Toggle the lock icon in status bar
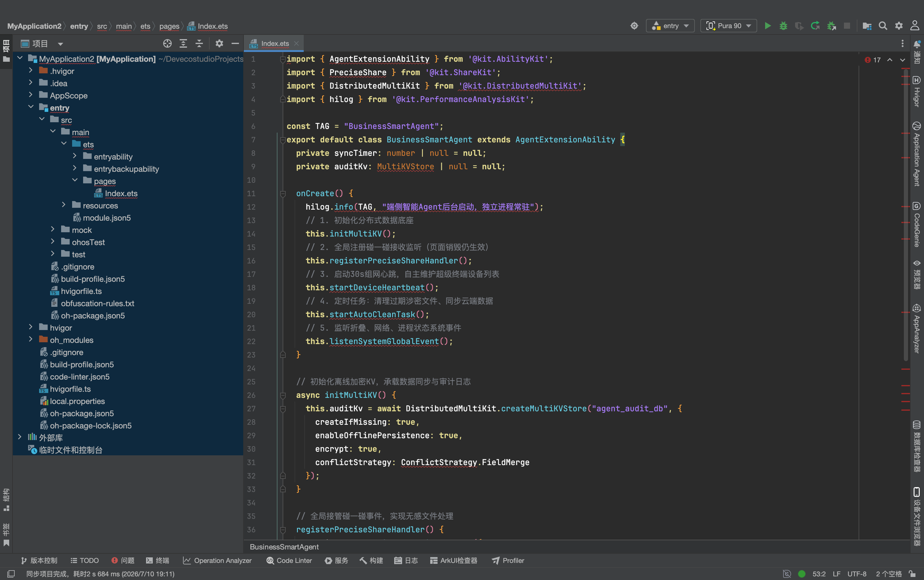The height and width of the screenshot is (580, 924). coord(912,574)
